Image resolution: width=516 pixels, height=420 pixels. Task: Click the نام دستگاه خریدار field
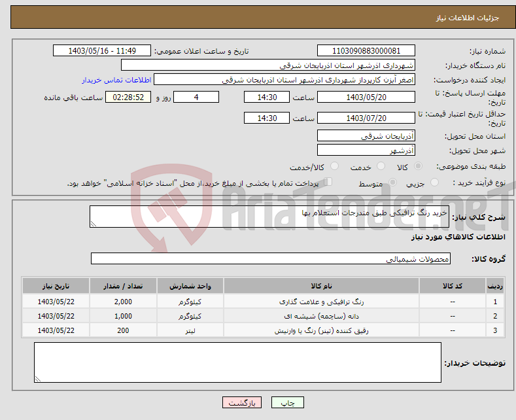268,65
